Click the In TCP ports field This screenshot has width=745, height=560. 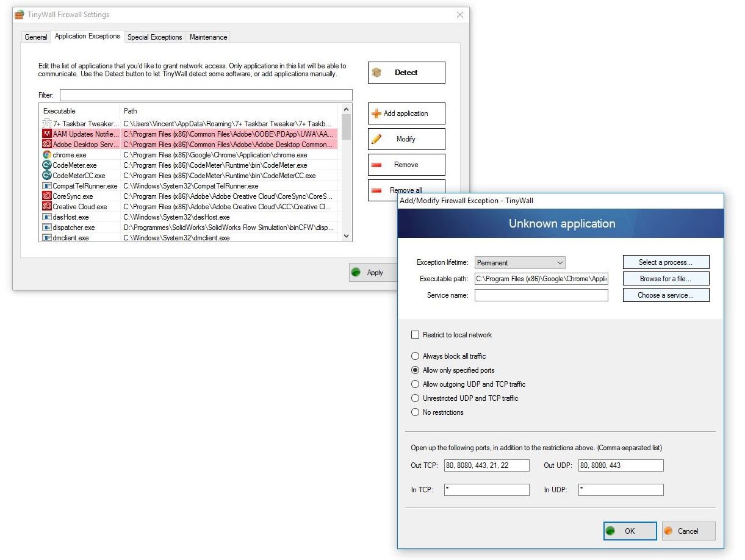tap(487, 490)
